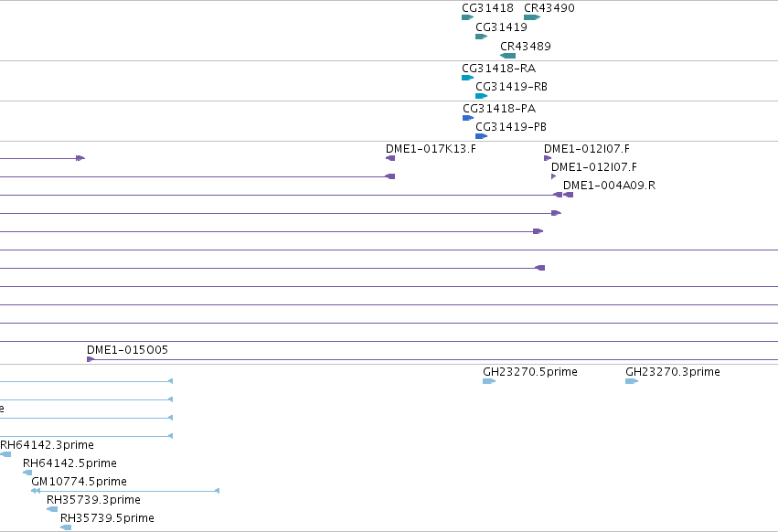Select the RH64142.5prime EST marker
The image size is (778, 532).
pyautogui.click(x=27, y=473)
